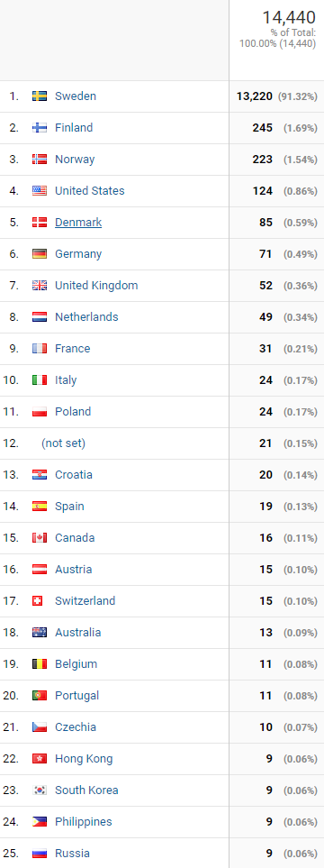The image size is (324, 868).
Task: Click Sweden's 13,220 user count cell
Action: point(276,96)
